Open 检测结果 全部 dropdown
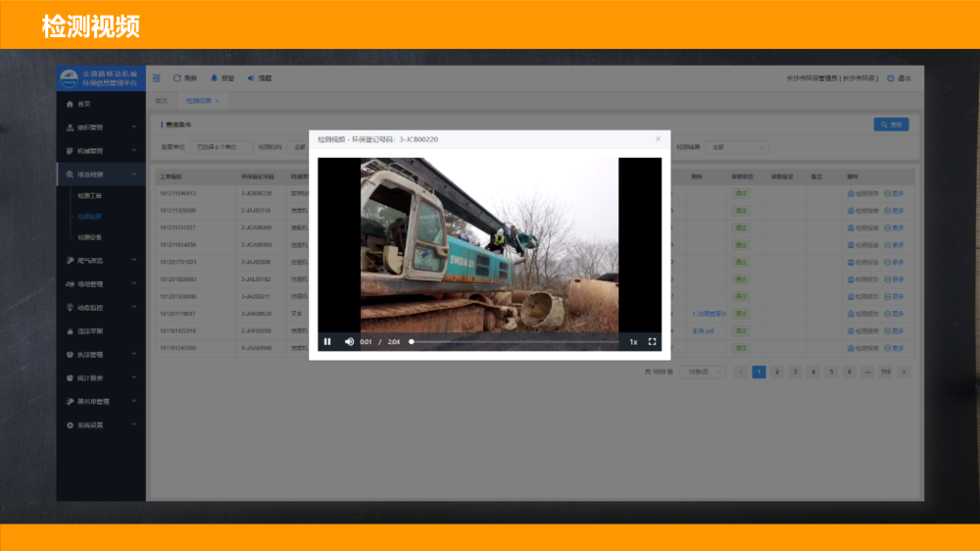 [737, 147]
